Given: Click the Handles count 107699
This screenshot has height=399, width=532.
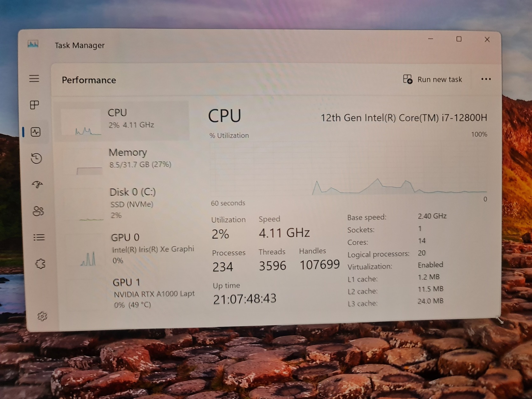Looking at the screenshot, I should 320,264.
